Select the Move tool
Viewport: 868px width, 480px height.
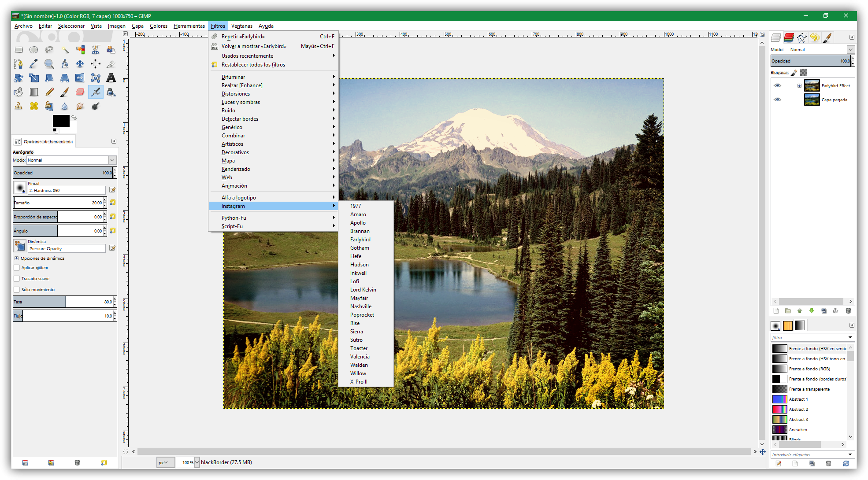click(80, 64)
